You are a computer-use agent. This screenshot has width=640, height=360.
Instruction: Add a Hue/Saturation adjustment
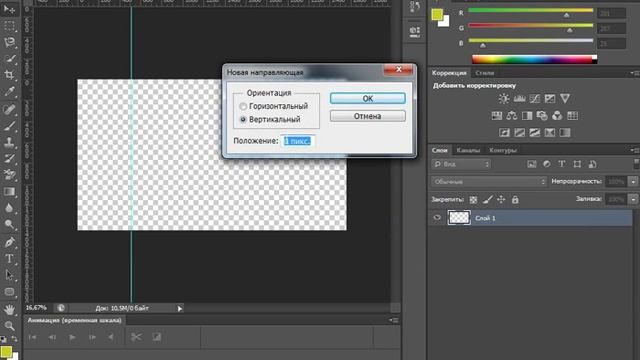pyautogui.click(x=497, y=116)
